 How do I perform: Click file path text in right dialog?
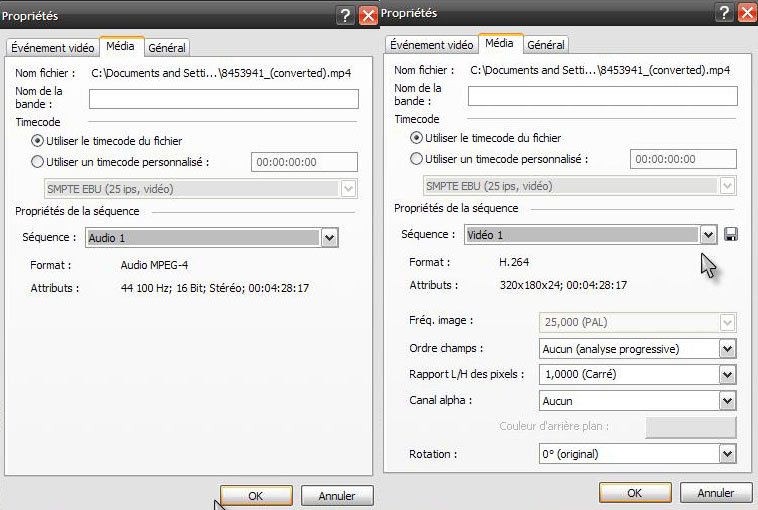(600, 71)
